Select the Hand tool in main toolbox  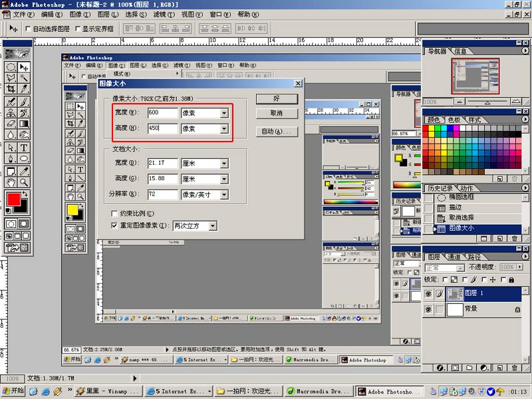tap(11, 182)
